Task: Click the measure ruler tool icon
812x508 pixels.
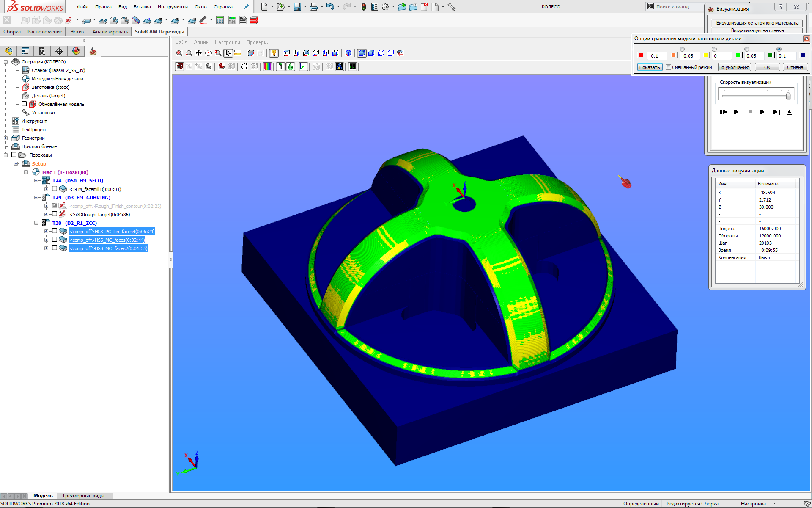Action: pyautogui.click(x=238, y=53)
